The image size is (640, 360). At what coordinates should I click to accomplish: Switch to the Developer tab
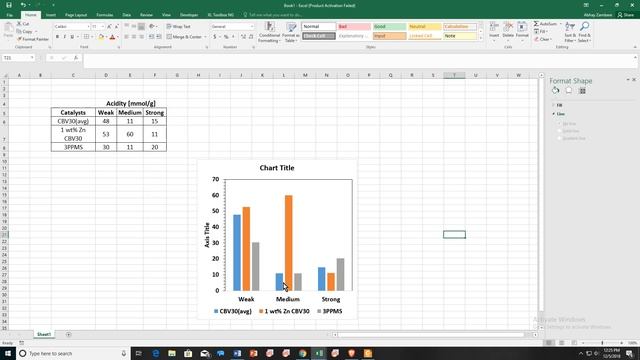tap(189, 15)
